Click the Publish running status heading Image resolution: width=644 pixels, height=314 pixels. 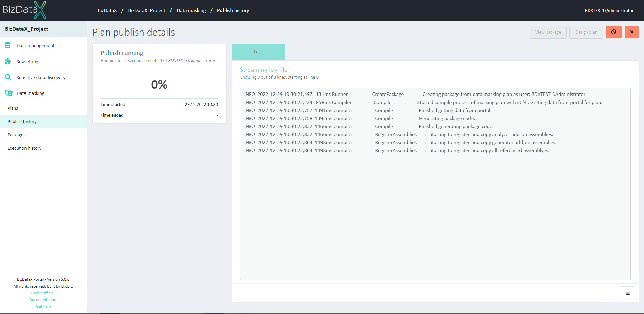click(x=122, y=53)
